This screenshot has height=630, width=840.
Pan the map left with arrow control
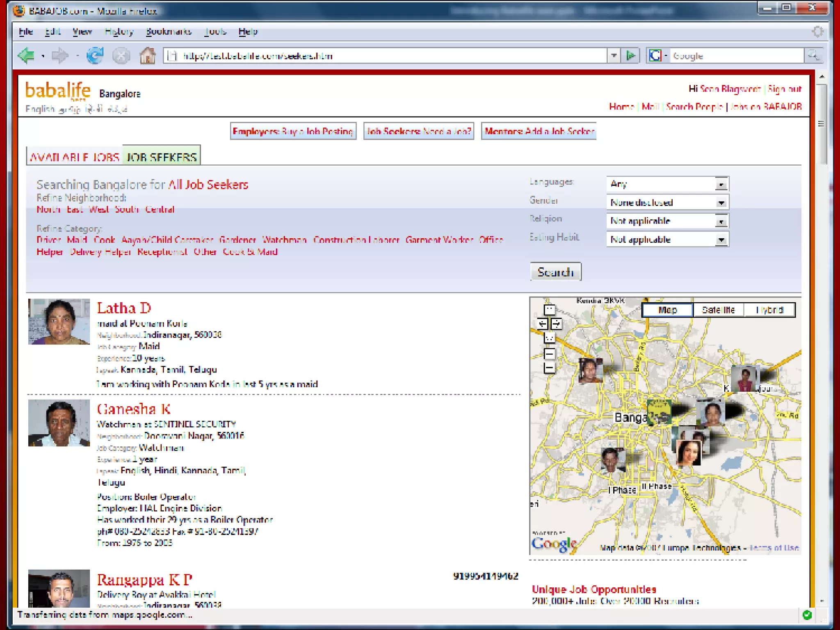click(543, 324)
